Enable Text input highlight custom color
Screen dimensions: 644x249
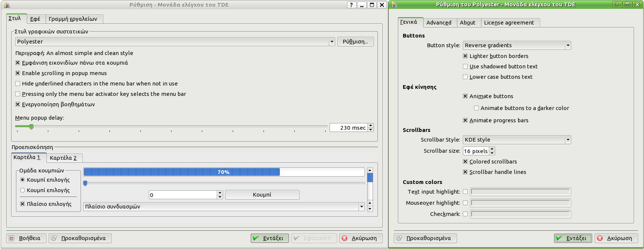[x=465, y=192]
